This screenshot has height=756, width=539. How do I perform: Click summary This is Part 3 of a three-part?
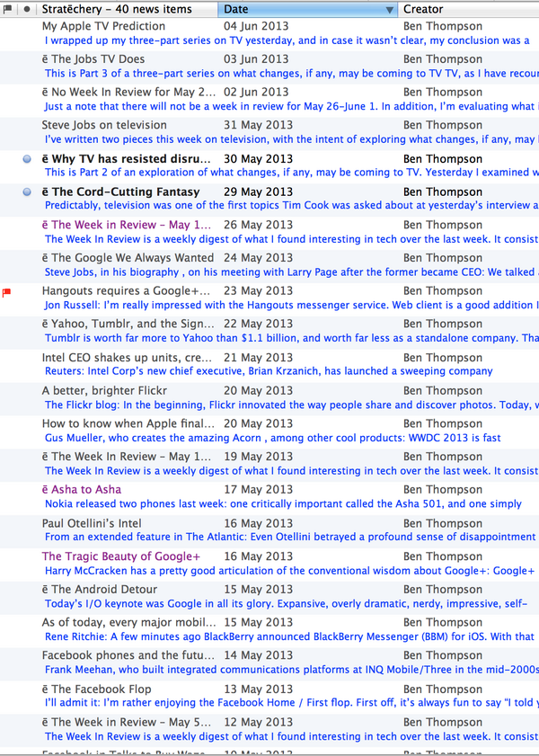click(x=292, y=74)
